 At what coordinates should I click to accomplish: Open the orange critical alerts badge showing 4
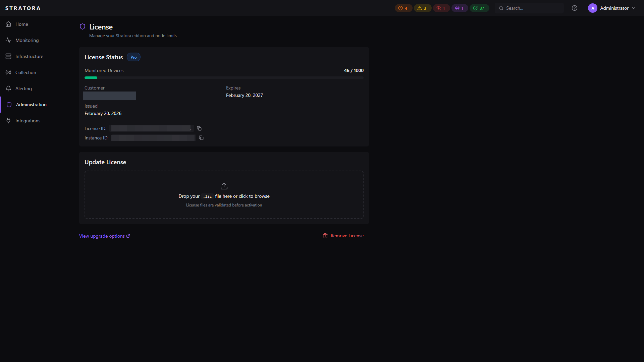[x=403, y=8]
